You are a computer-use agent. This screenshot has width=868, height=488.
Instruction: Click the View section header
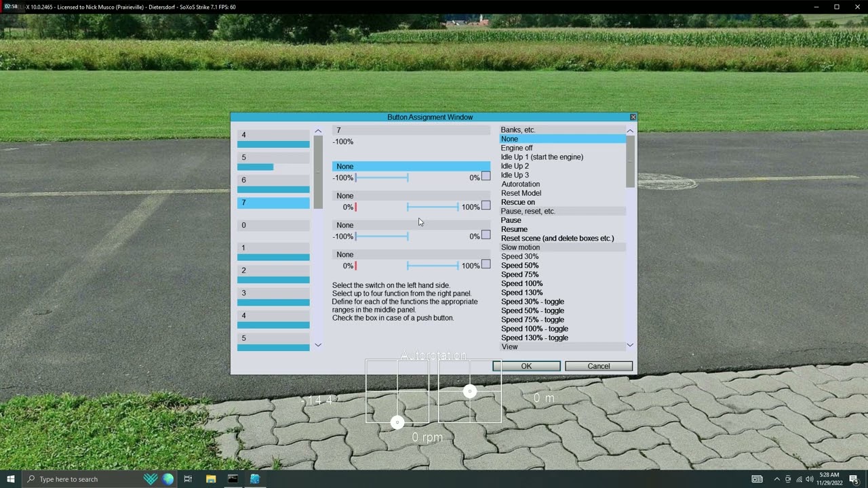coord(562,347)
